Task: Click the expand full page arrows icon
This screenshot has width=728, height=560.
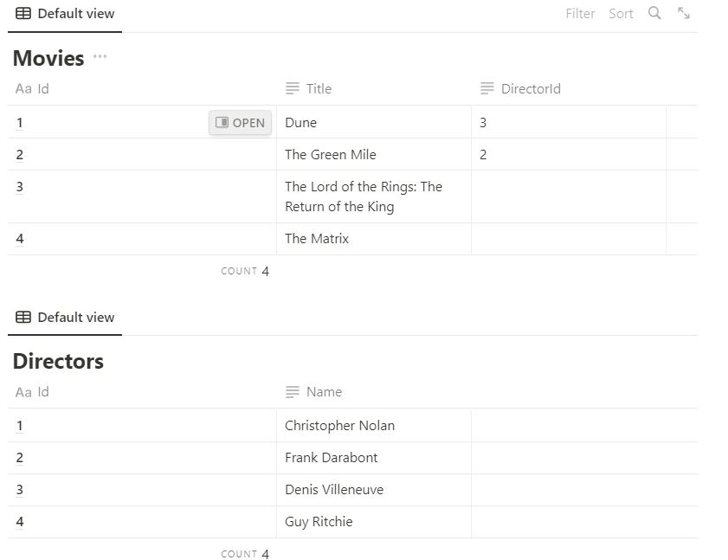Action: pyautogui.click(x=684, y=13)
